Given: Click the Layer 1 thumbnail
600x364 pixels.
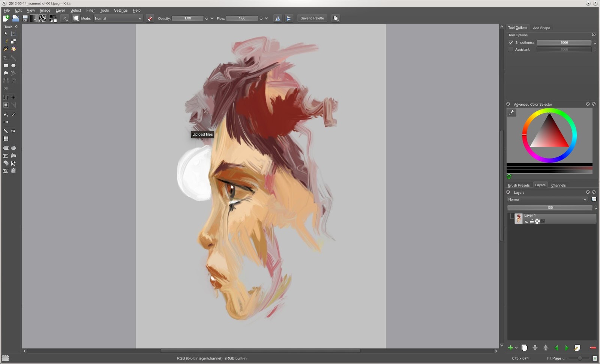Looking at the screenshot, I should (519, 218).
